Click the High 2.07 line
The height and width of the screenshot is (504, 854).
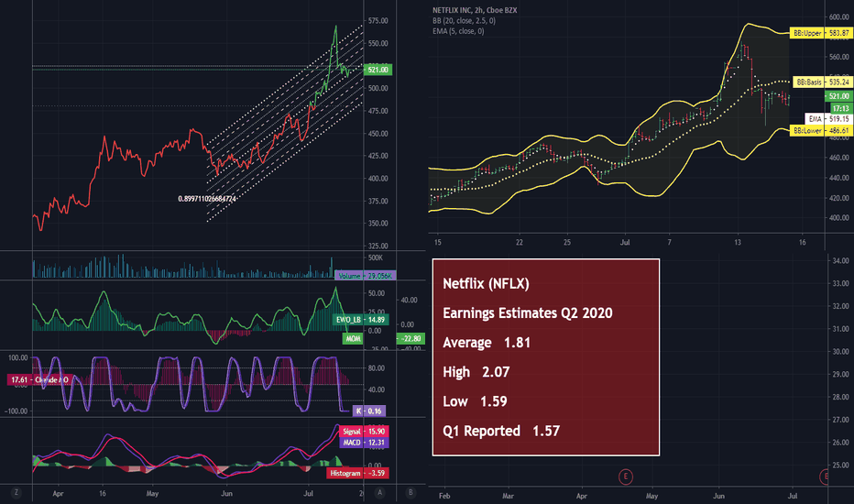tap(476, 372)
